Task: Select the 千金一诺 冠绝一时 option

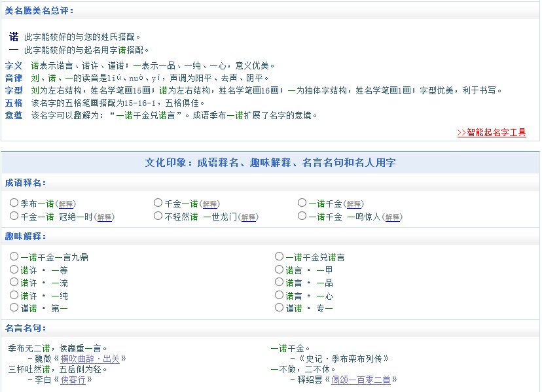Action: click(14, 215)
